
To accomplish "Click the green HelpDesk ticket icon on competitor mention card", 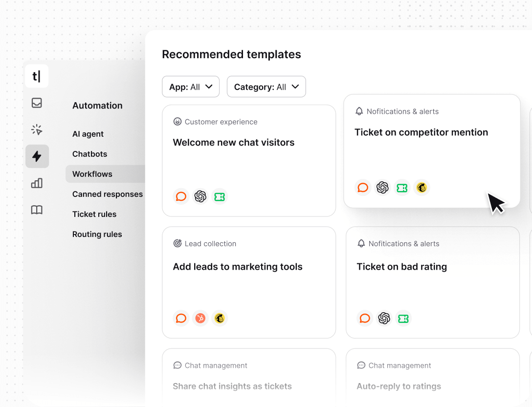I will tap(402, 187).
